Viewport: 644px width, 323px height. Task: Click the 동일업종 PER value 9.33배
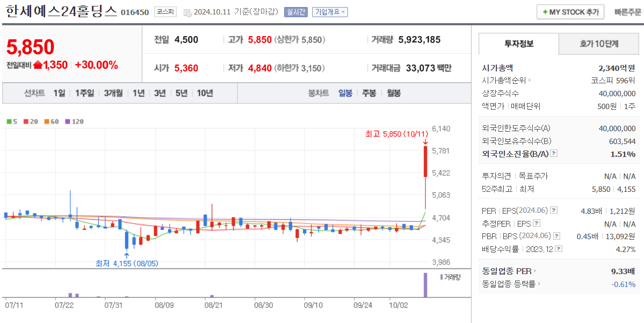click(x=623, y=271)
